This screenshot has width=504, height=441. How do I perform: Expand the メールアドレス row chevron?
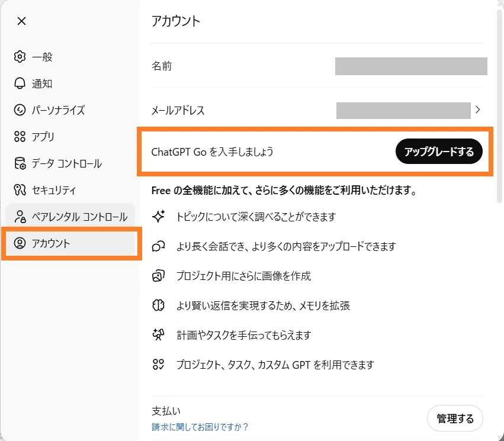coord(478,110)
